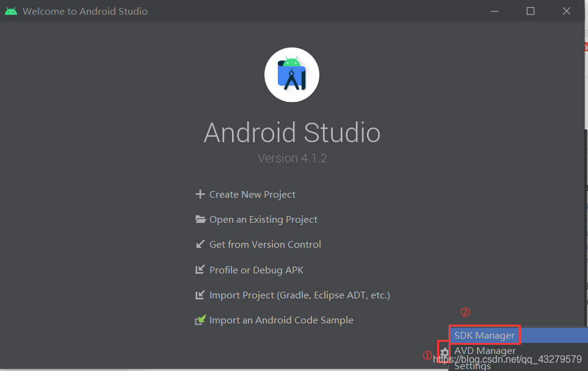Click the import icon beside Import Project (Gradle, Eclipse ADT, etc.)
This screenshot has height=371, width=588.
200,295
